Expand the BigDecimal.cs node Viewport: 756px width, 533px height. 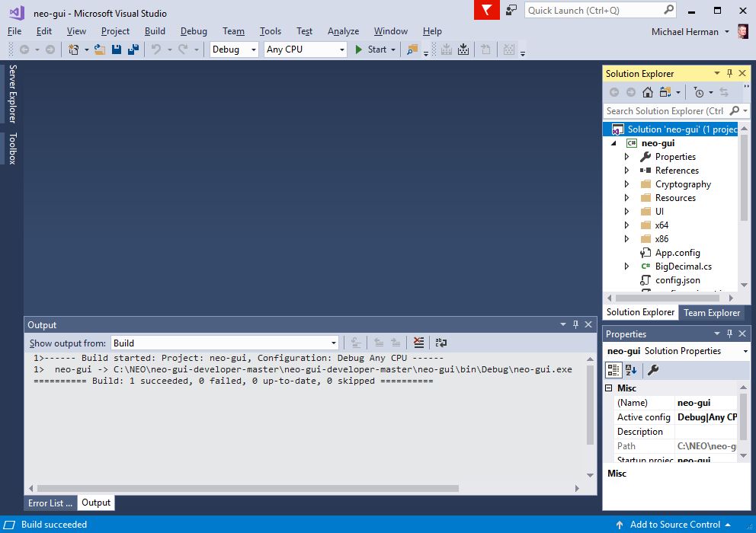tap(626, 266)
